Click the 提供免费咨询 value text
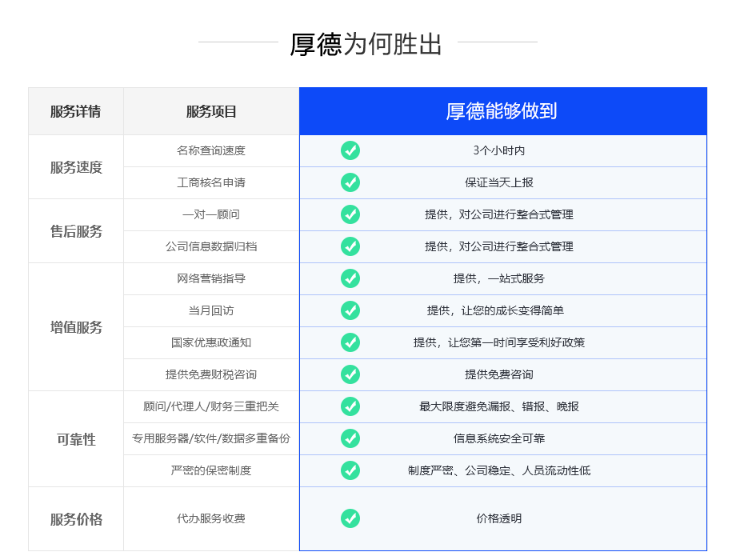Image resolution: width=736 pixels, height=560 pixels. click(x=499, y=374)
